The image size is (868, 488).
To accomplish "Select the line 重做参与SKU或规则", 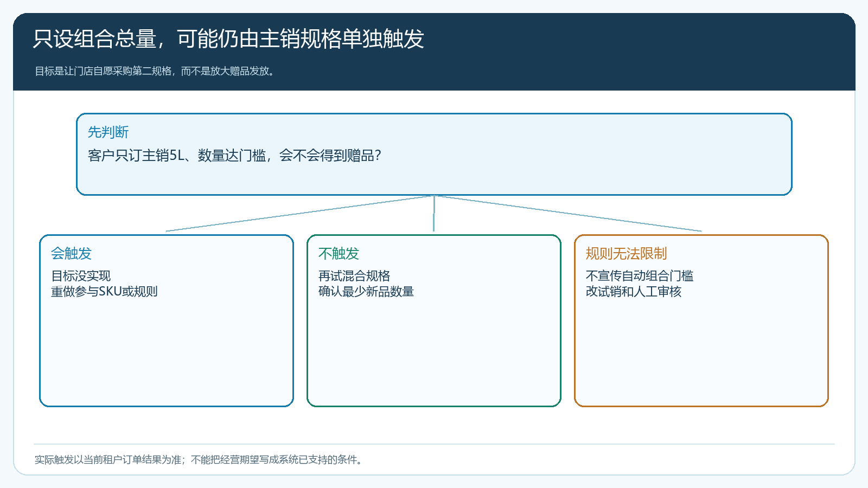I will tap(104, 292).
